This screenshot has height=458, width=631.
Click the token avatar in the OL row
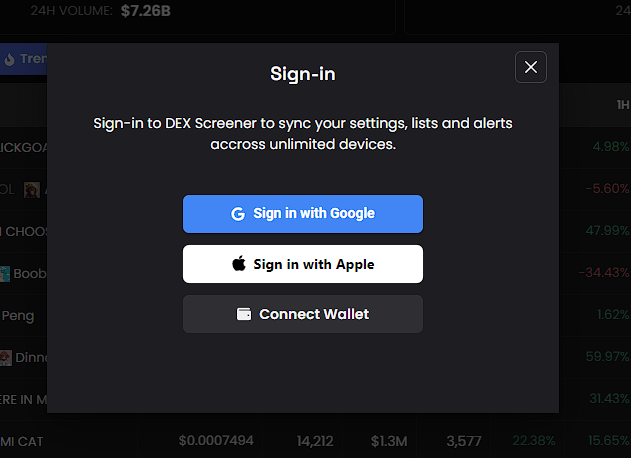point(32,189)
